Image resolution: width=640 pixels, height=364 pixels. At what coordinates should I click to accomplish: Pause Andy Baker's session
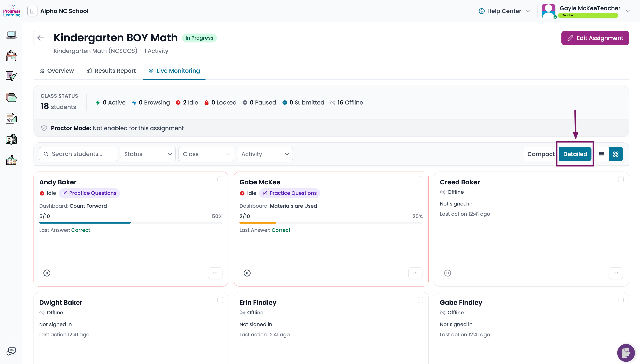[47, 273]
